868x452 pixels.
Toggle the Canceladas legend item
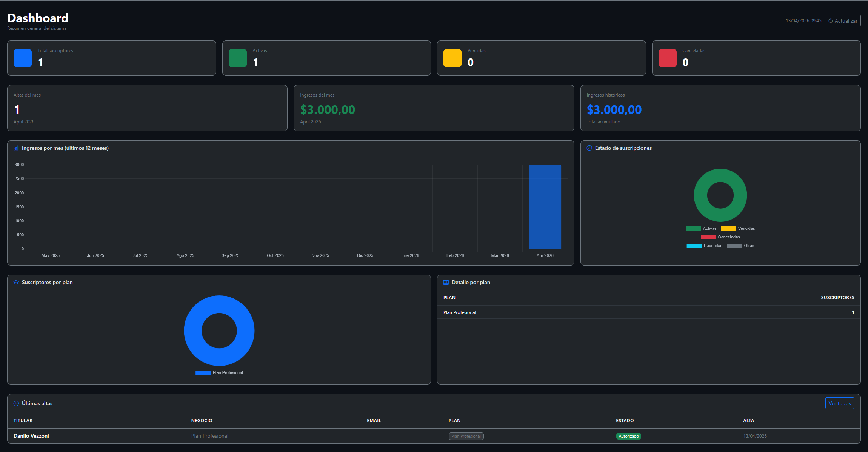720,237
